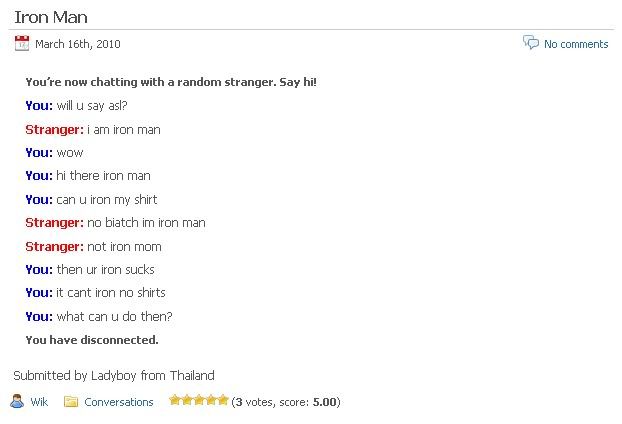Click the 'You have disconnected.' message
Viewport: 622px width, 424px height.
92,340
